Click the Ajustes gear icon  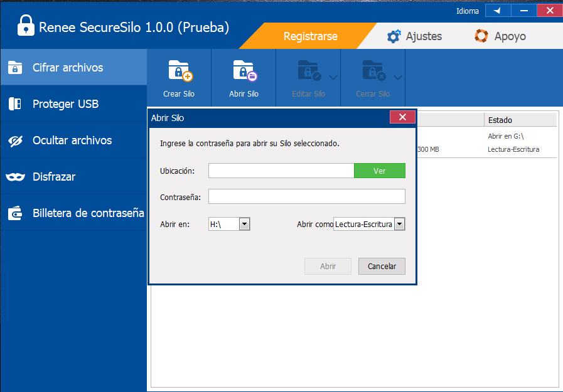(x=394, y=36)
